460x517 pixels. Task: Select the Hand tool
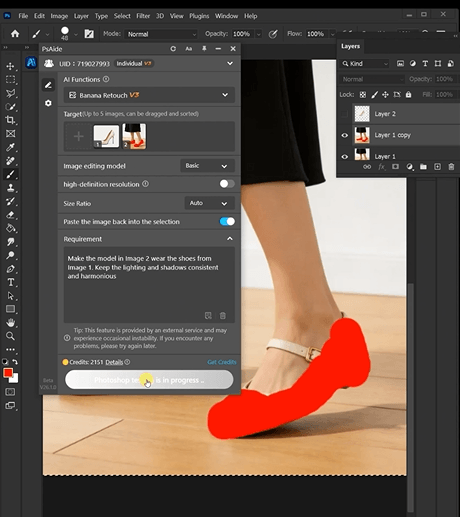10,323
